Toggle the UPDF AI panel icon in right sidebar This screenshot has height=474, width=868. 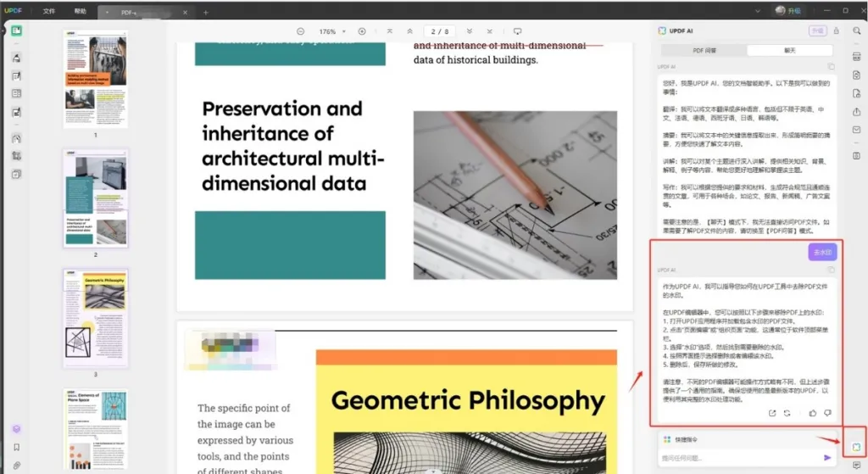click(856, 448)
